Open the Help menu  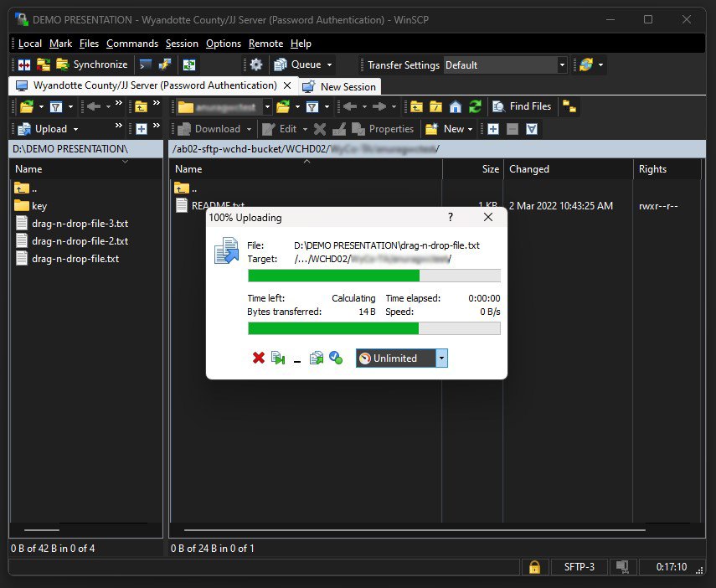click(301, 44)
